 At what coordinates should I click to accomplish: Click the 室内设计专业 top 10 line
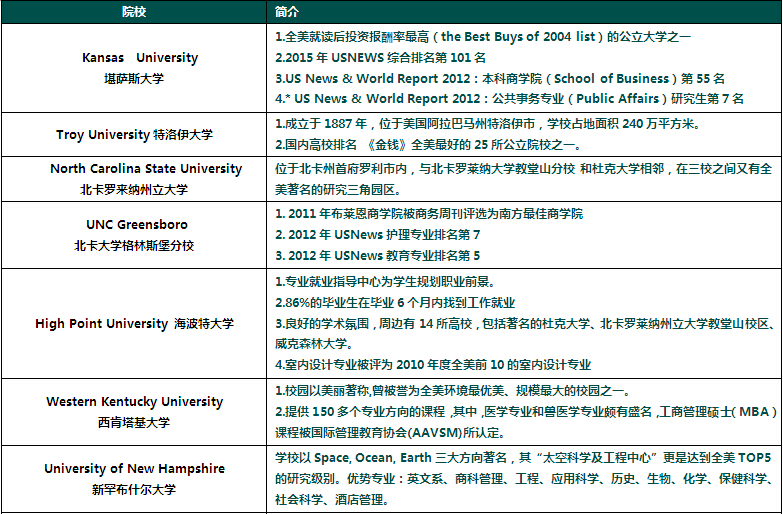coord(433,365)
